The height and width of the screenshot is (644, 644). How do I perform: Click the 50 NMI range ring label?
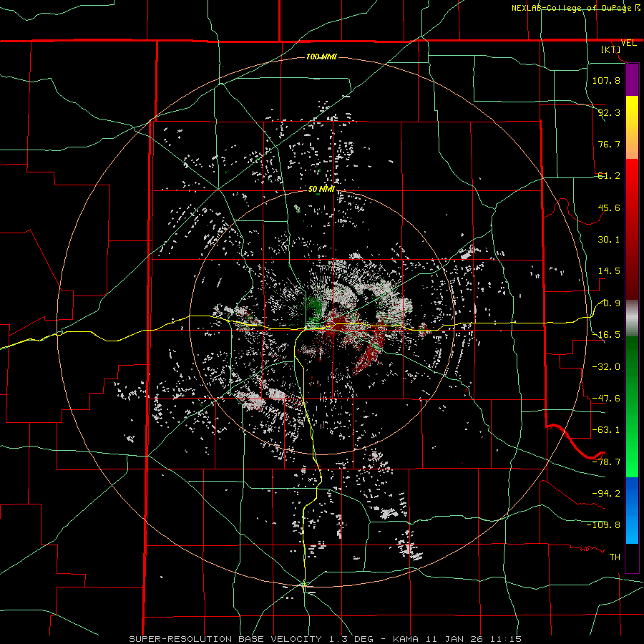click(x=321, y=189)
